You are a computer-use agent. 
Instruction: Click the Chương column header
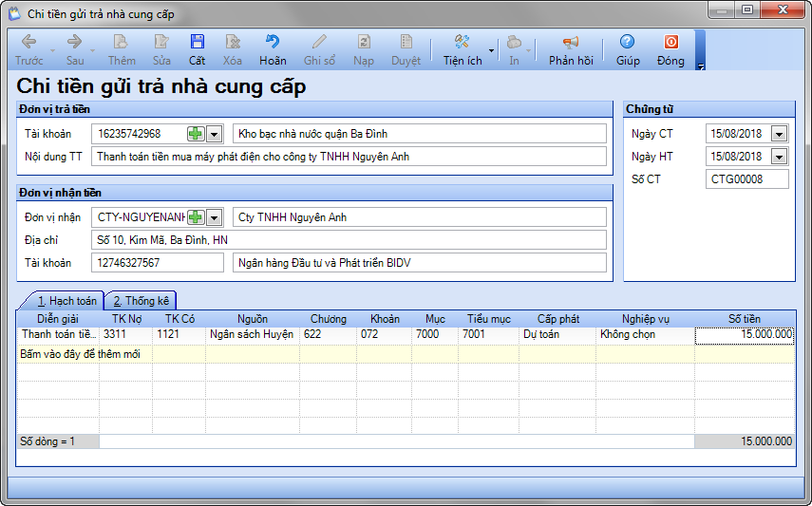coord(329,319)
